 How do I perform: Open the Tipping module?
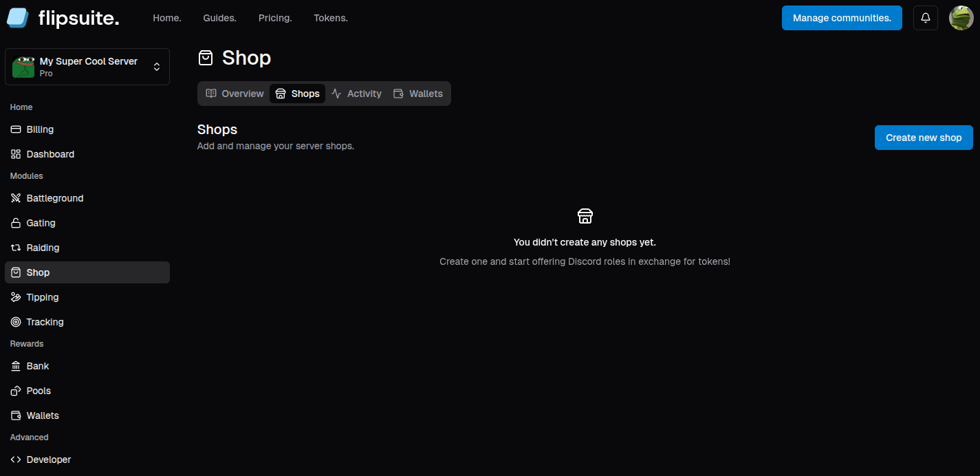pyautogui.click(x=87, y=297)
